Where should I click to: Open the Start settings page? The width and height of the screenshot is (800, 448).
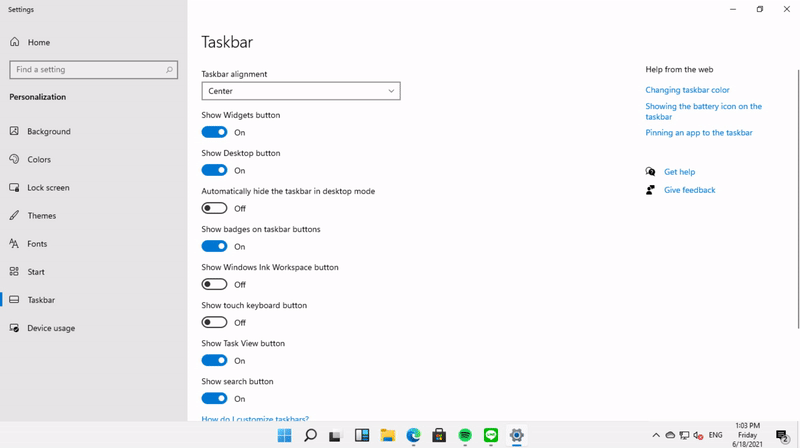36,271
